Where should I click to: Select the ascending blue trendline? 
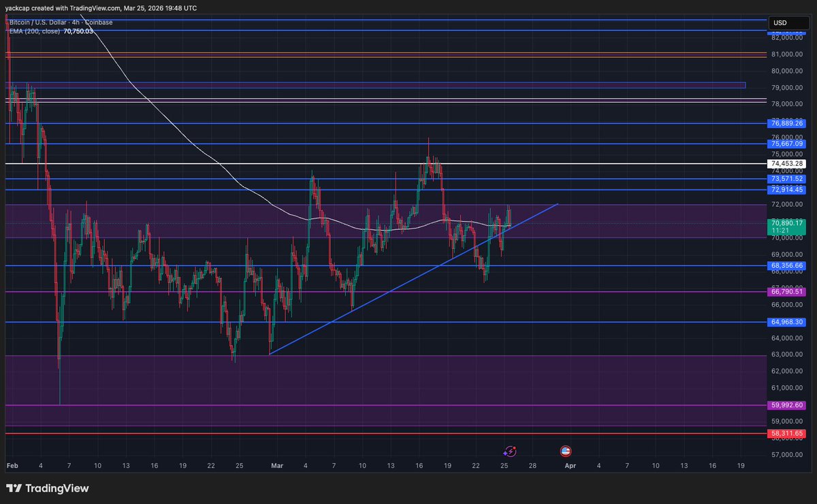coord(414,279)
